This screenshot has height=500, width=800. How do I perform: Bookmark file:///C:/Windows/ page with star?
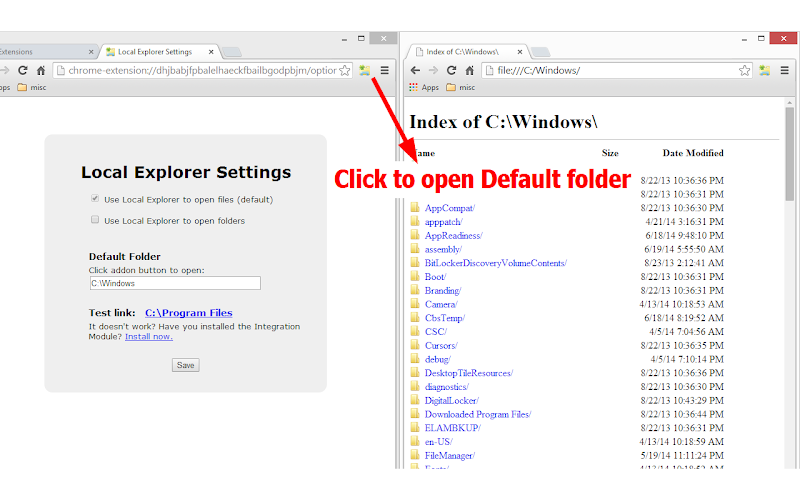pos(744,70)
